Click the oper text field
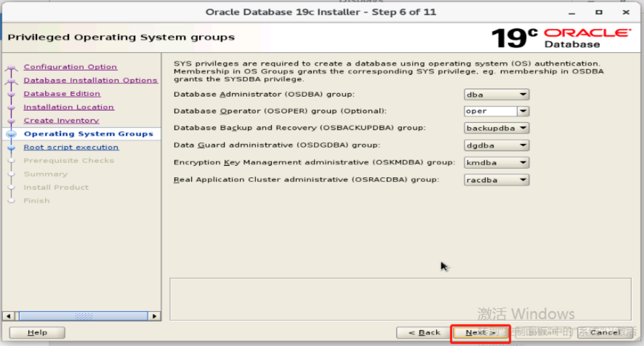Viewport: 644px width, 346px height. [490, 111]
